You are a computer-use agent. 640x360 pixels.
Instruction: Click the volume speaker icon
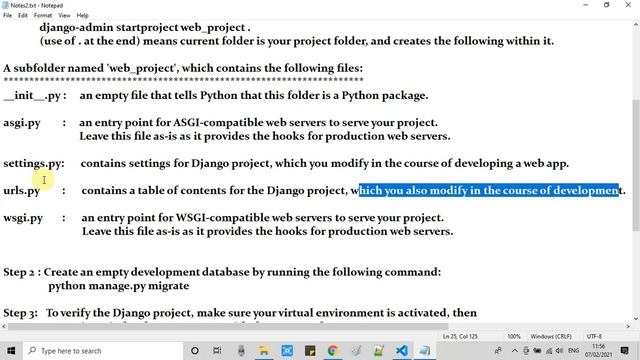(560, 351)
